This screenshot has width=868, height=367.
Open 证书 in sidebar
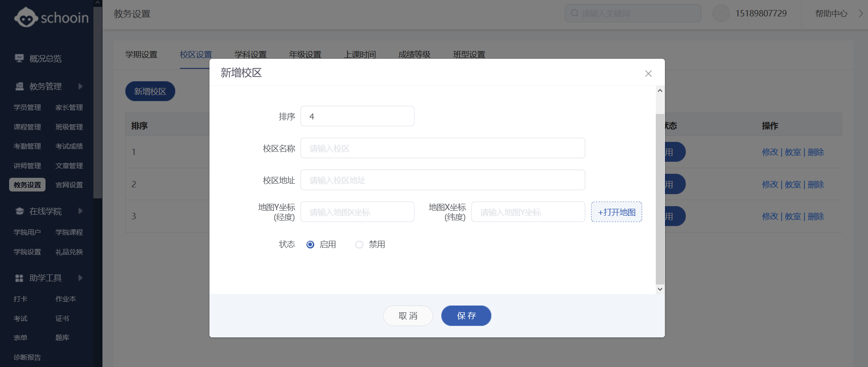point(62,319)
